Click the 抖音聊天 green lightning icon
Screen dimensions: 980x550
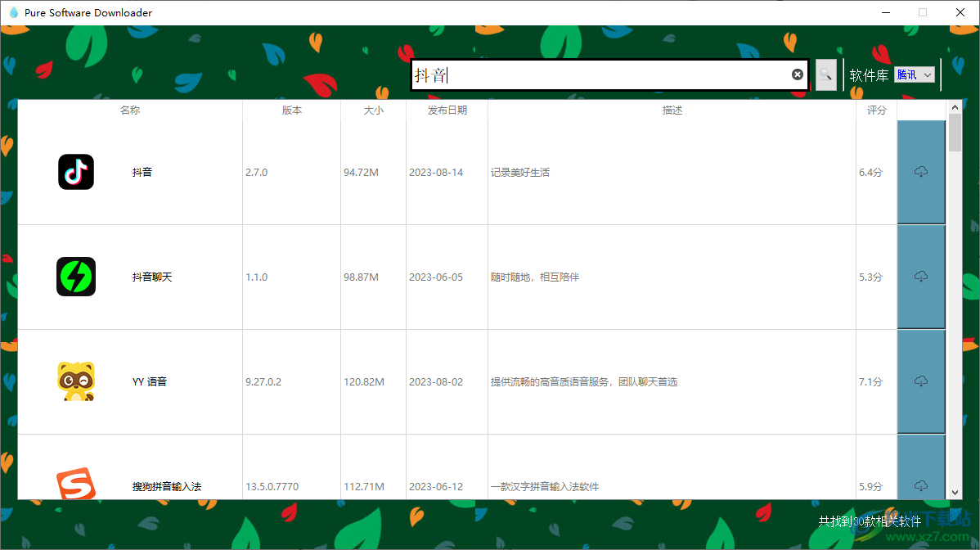pyautogui.click(x=76, y=277)
